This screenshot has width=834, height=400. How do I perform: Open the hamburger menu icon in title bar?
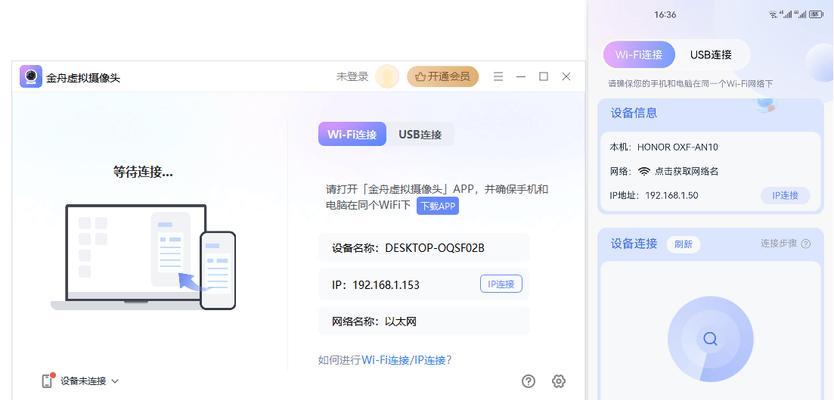[x=498, y=77]
